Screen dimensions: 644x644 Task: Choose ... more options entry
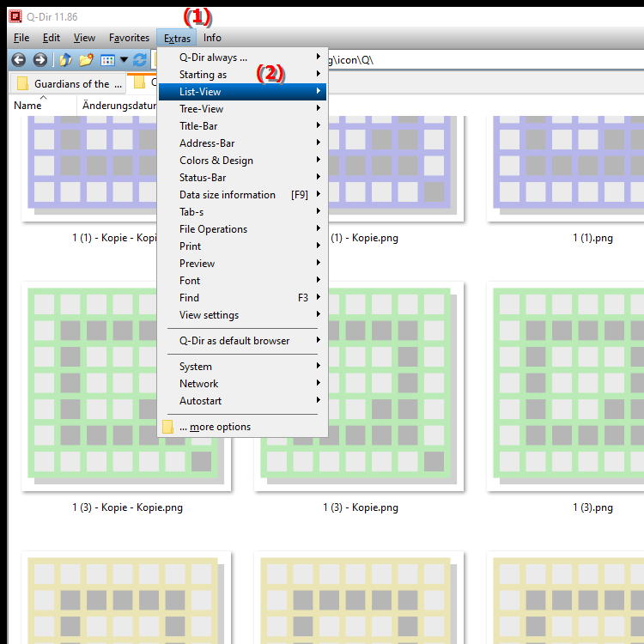[242, 427]
